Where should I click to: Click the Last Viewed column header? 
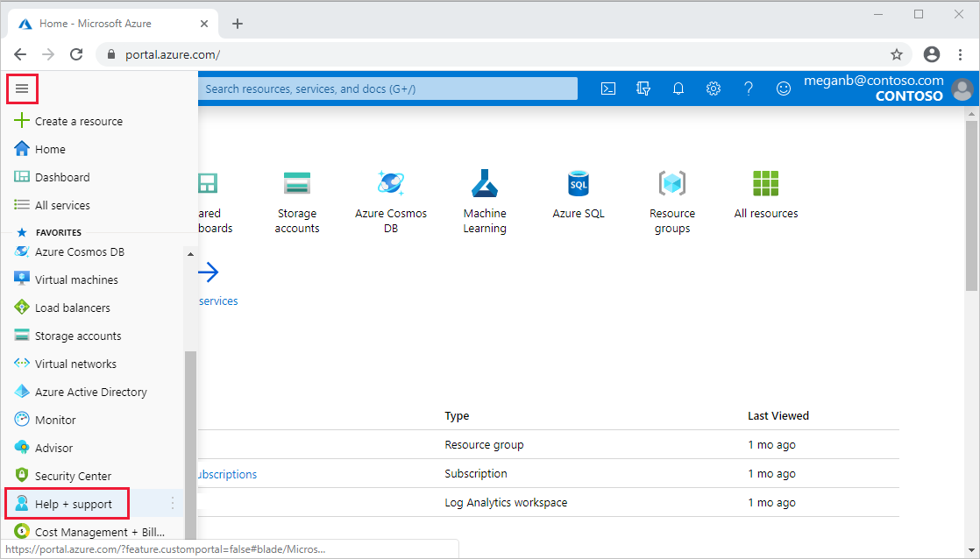[x=778, y=416]
